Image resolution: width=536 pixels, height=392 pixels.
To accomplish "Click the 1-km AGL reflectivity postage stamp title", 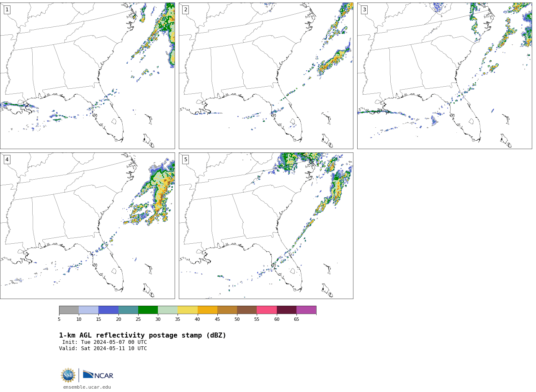I will pos(142,335).
